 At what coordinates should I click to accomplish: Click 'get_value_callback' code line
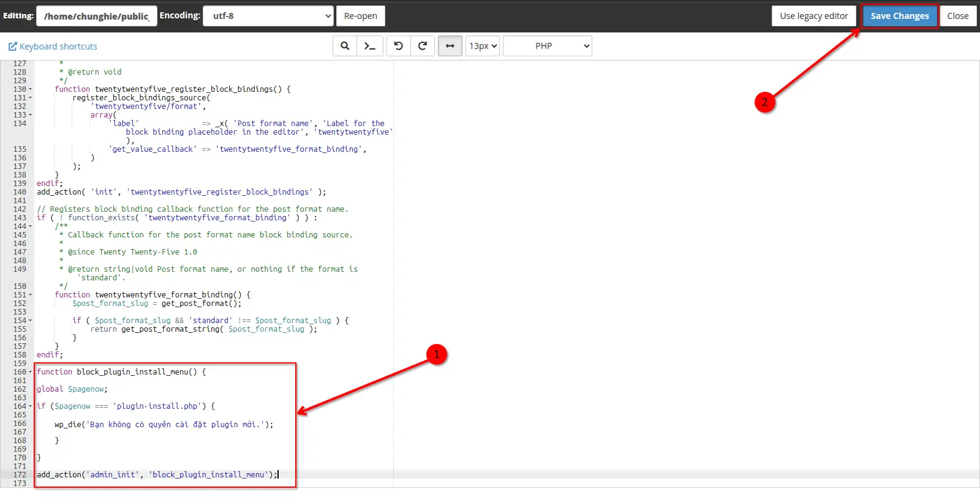point(238,149)
